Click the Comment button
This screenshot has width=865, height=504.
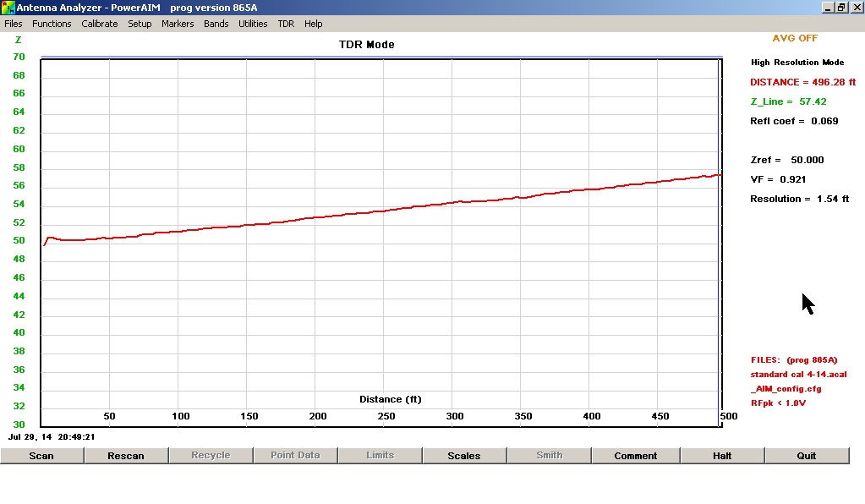tap(635, 456)
